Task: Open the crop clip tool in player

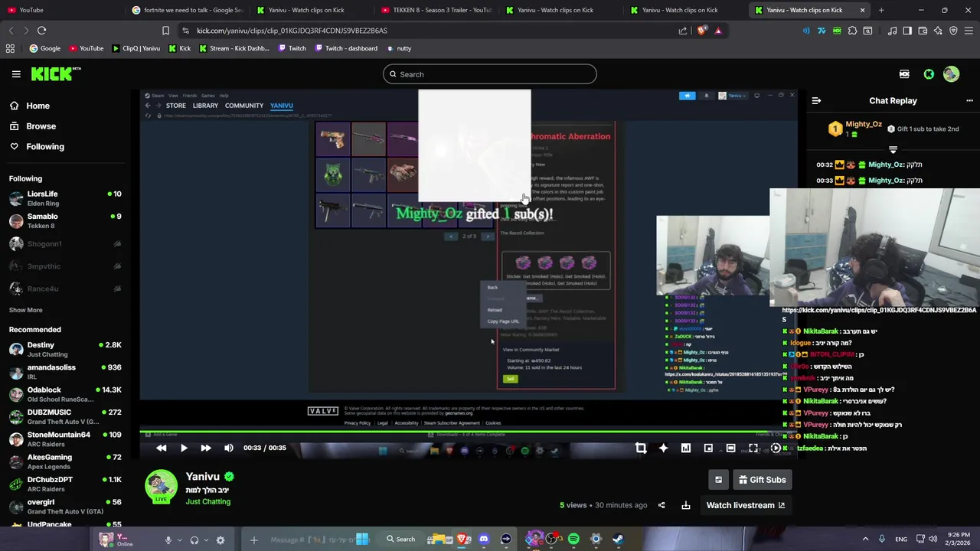Action: click(641, 448)
